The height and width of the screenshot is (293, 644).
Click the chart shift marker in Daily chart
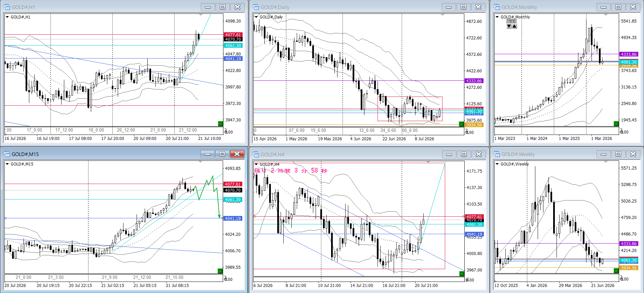click(x=442, y=15)
